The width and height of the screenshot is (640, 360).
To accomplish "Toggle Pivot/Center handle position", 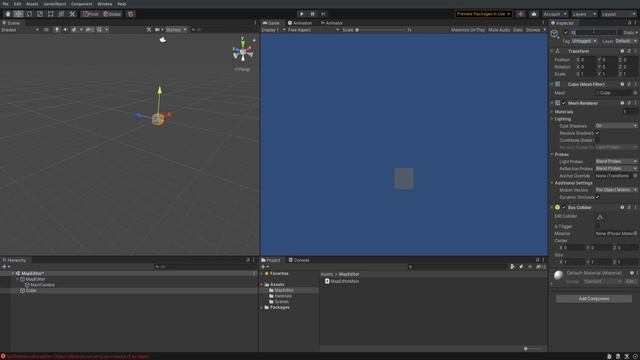I will 91,14.
